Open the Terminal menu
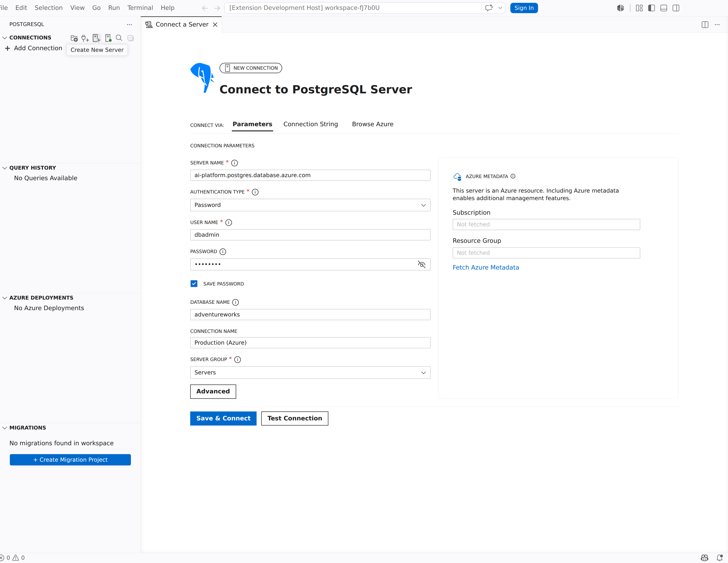 140,8
